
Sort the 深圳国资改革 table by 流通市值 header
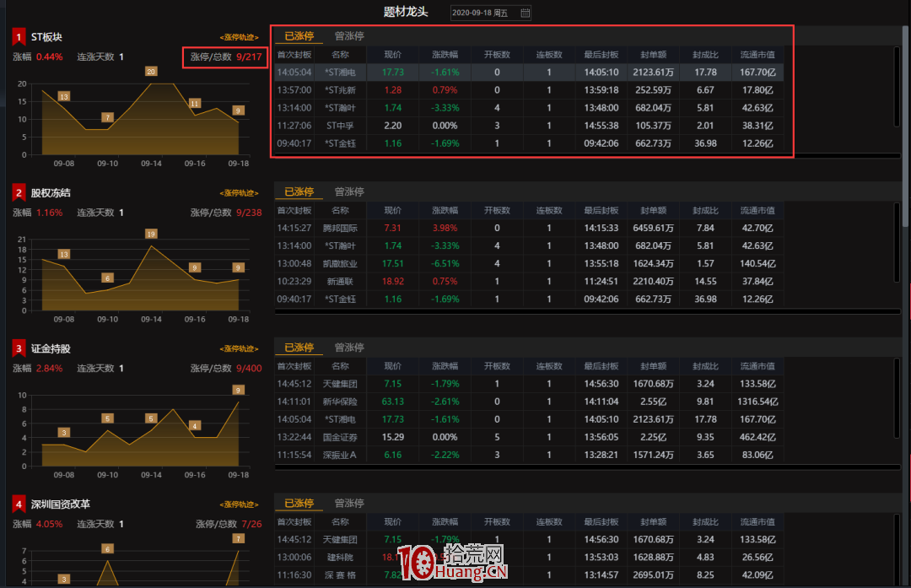click(x=757, y=521)
